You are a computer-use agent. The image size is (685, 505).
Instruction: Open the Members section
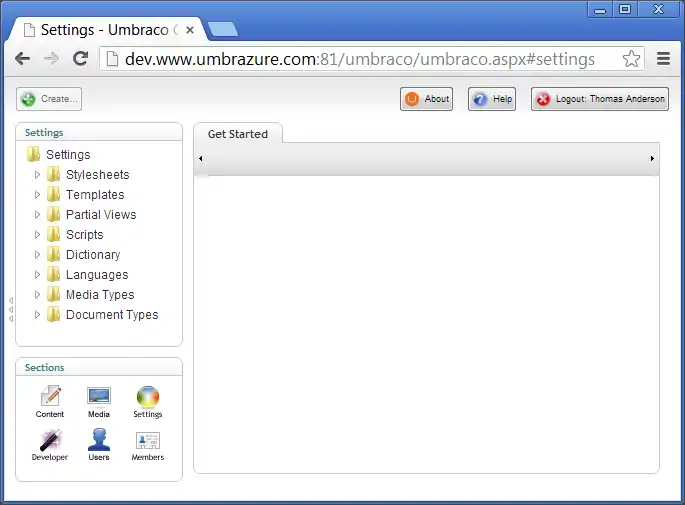tap(148, 445)
